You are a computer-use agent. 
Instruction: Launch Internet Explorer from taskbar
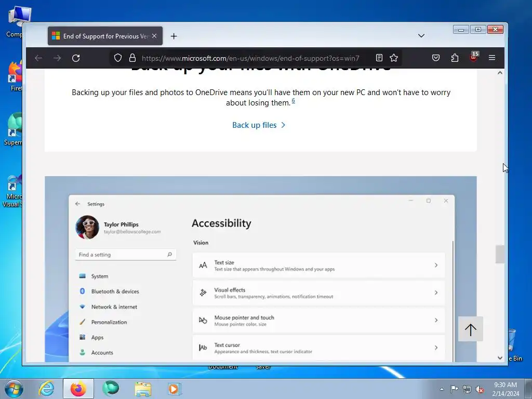click(46, 389)
